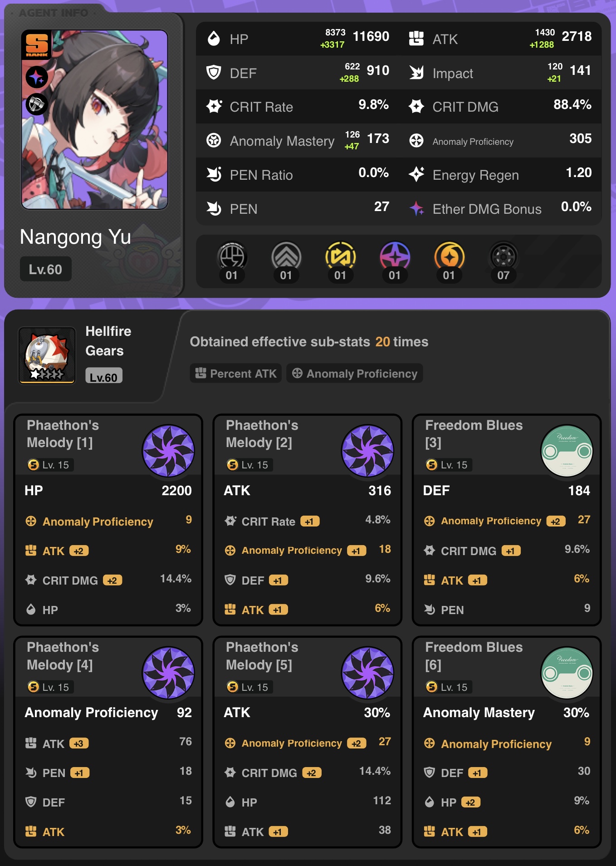The height and width of the screenshot is (866, 616).
Task: Open the Hellfire Gears W-Engine thumbnail
Action: (x=47, y=355)
